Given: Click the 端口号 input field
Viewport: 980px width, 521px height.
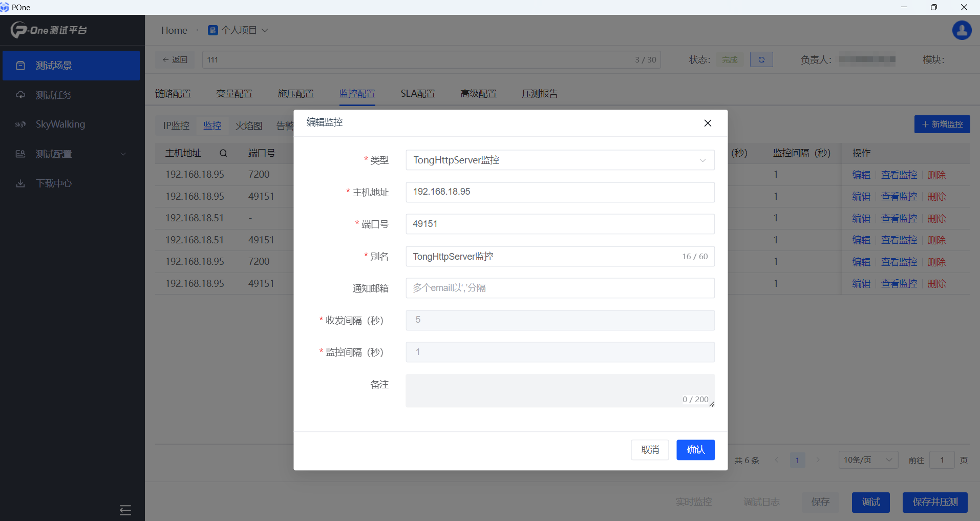Looking at the screenshot, I should 560,224.
